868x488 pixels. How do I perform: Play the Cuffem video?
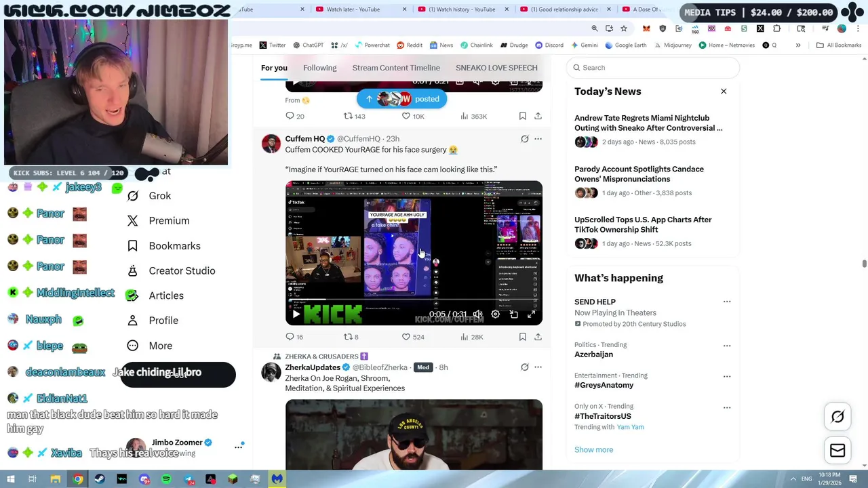(296, 314)
